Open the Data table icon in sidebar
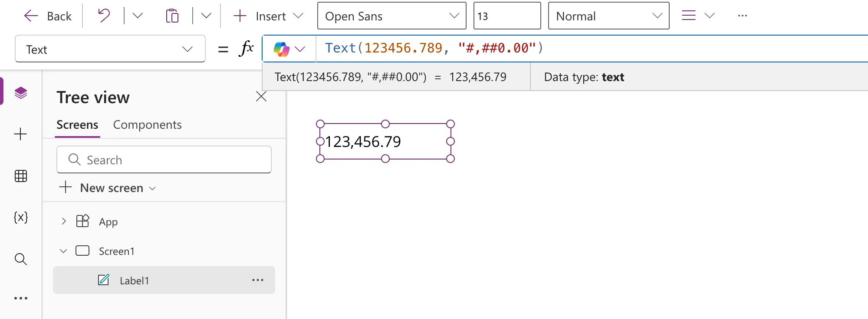 21,176
